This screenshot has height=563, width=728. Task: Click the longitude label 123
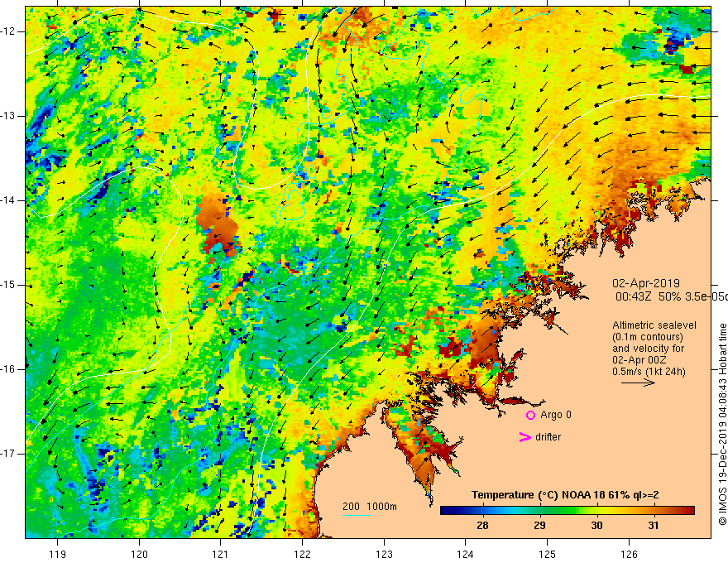[x=384, y=554]
